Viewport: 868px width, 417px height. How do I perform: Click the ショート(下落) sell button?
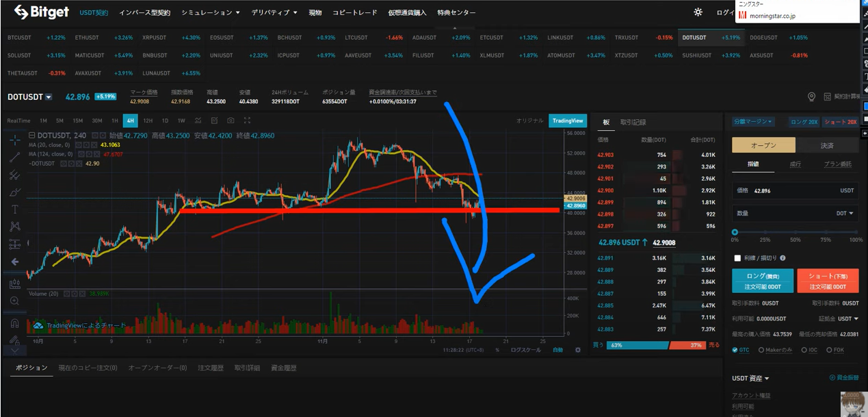pyautogui.click(x=828, y=281)
